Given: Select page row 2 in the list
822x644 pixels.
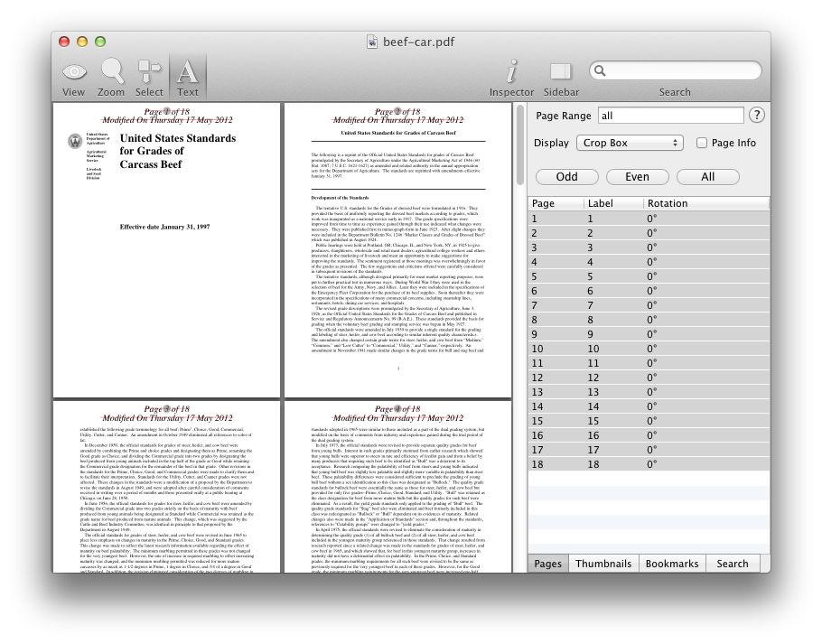Looking at the screenshot, I should point(649,233).
